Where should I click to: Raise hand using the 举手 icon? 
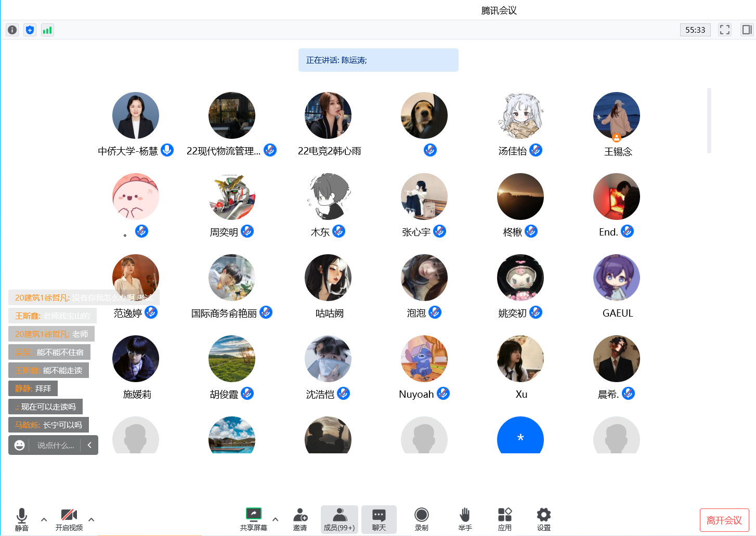465,519
